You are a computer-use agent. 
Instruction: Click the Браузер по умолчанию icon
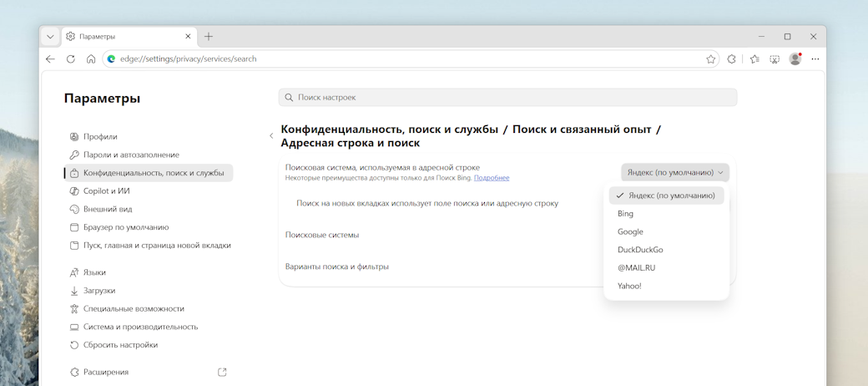click(73, 227)
